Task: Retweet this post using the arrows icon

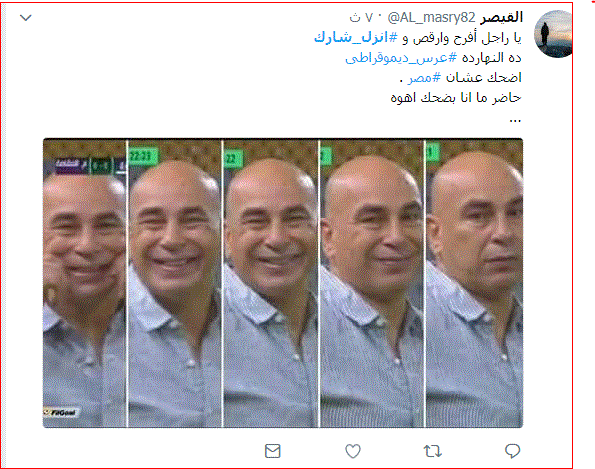Action: (433, 451)
